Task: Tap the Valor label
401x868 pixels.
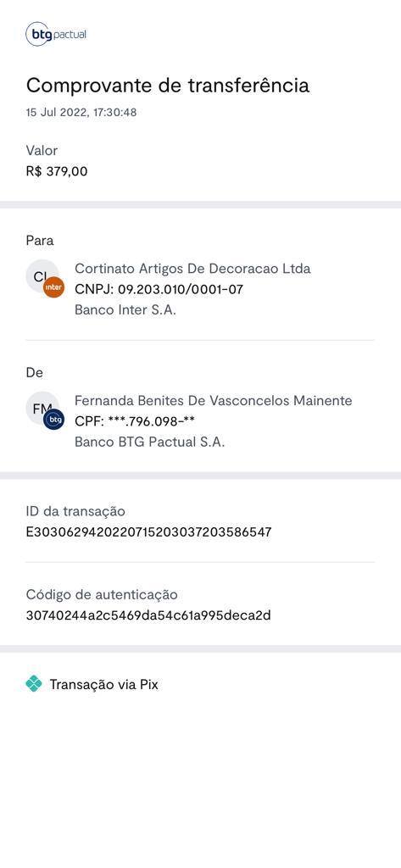Action: click(42, 151)
